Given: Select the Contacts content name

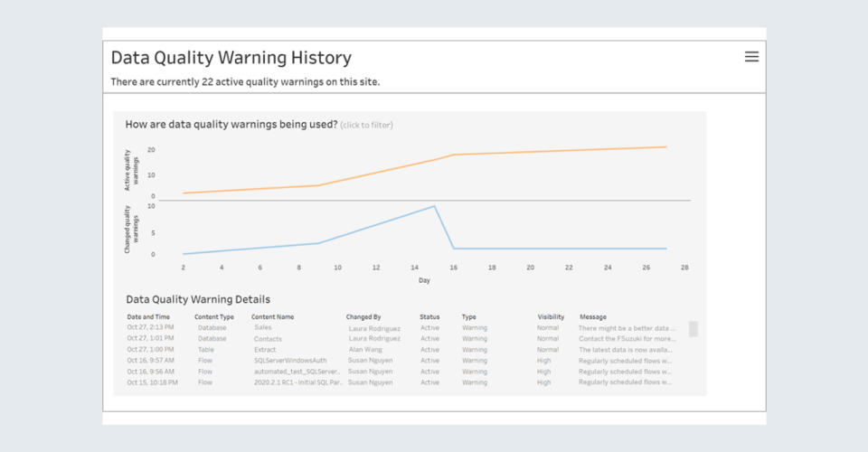Looking at the screenshot, I should [x=268, y=339].
